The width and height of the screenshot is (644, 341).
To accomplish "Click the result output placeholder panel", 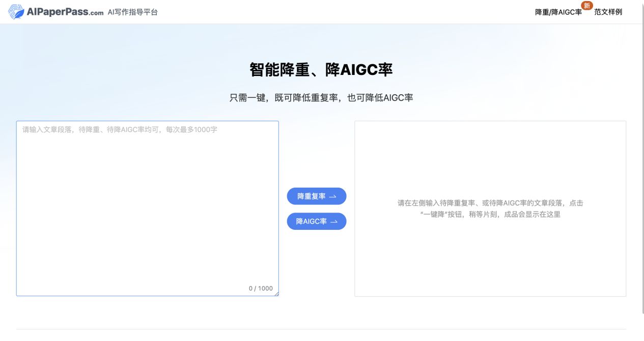I will tap(490, 208).
